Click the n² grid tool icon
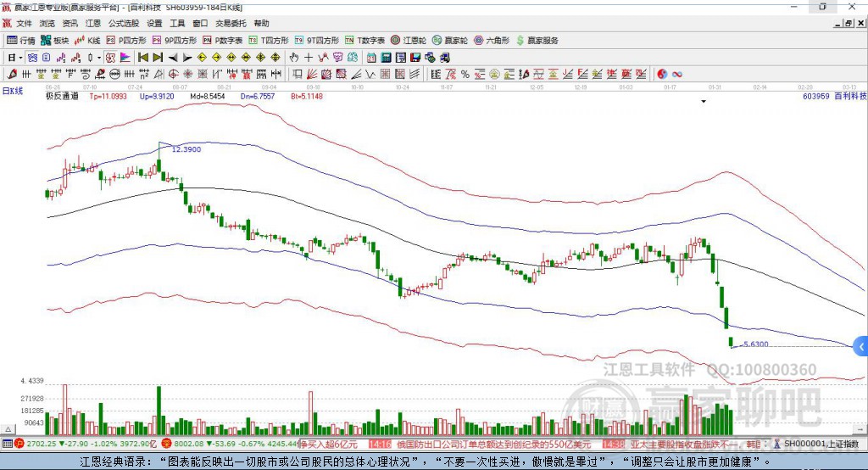The width and height of the screenshot is (868, 470). tap(144, 75)
